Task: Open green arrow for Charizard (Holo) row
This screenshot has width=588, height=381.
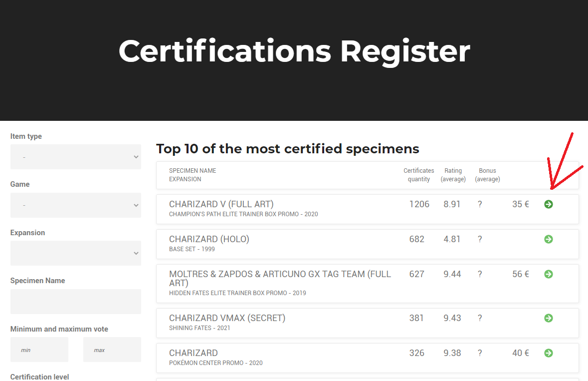Action: pos(548,239)
